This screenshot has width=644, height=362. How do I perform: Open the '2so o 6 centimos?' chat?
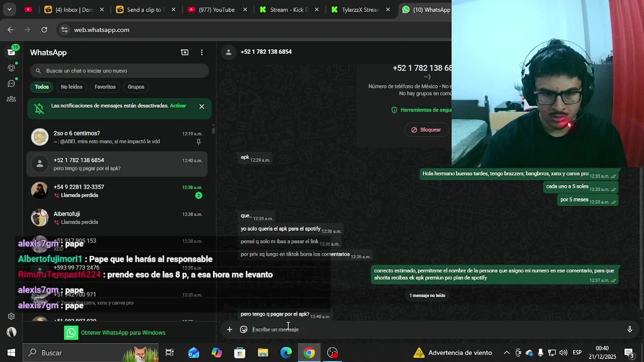(117, 137)
